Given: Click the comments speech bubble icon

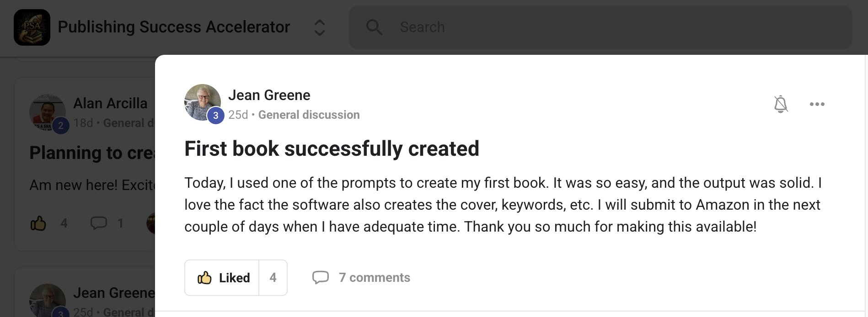Looking at the screenshot, I should coord(321,277).
